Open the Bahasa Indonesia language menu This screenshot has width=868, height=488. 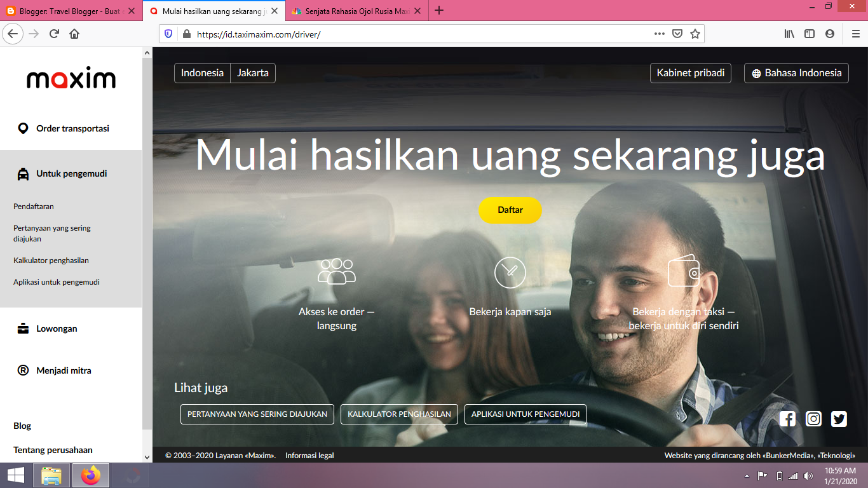pyautogui.click(x=796, y=72)
